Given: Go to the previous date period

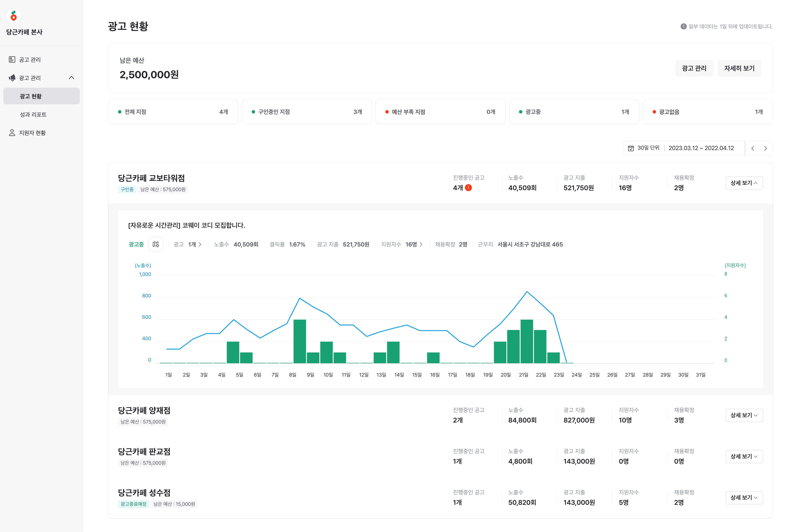Looking at the screenshot, I should click(753, 148).
